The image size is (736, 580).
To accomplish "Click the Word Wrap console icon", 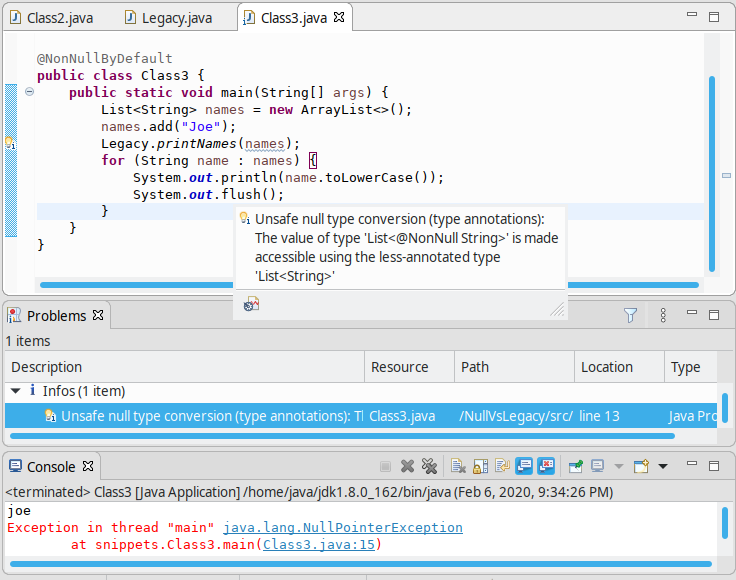I will (501, 466).
